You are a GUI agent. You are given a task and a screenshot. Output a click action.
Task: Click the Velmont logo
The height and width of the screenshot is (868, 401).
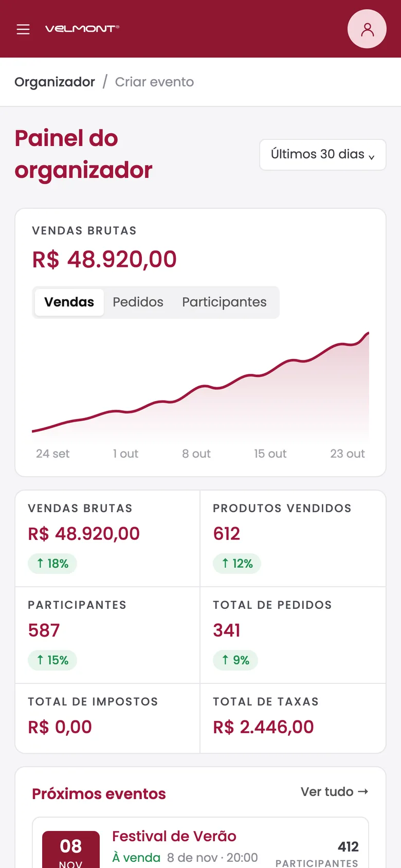[x=82, y=29]
